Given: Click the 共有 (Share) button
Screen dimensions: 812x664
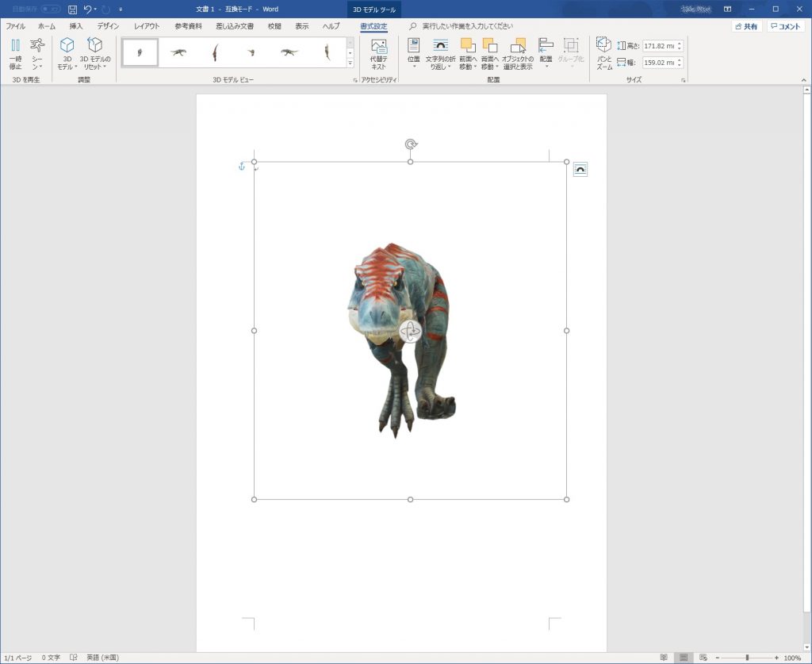Looking at the screenshot, I should pyautogui.click(x=747, y=25).
